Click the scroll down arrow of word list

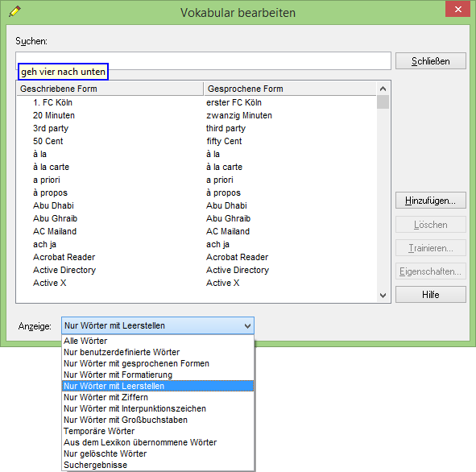coord(383,295)
